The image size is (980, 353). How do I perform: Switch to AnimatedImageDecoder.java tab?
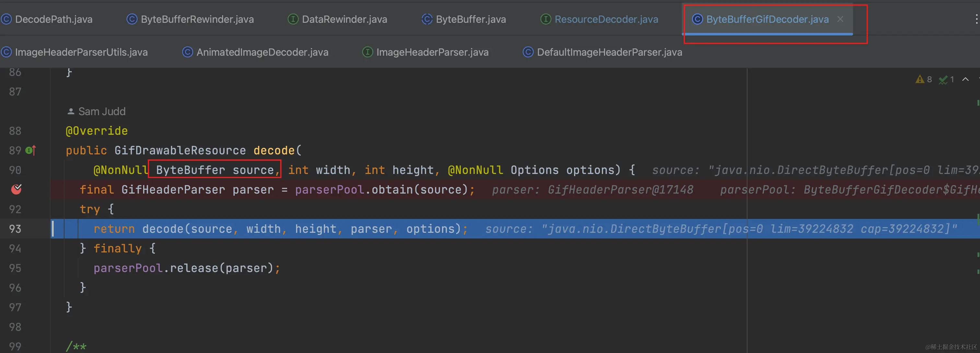pyautogui.click(x=262, y=52)
